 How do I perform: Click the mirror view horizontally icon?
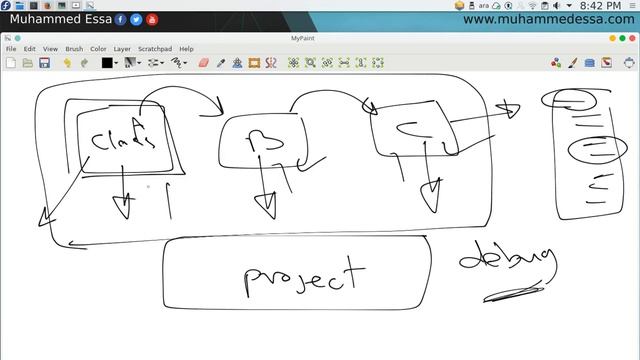344,63
